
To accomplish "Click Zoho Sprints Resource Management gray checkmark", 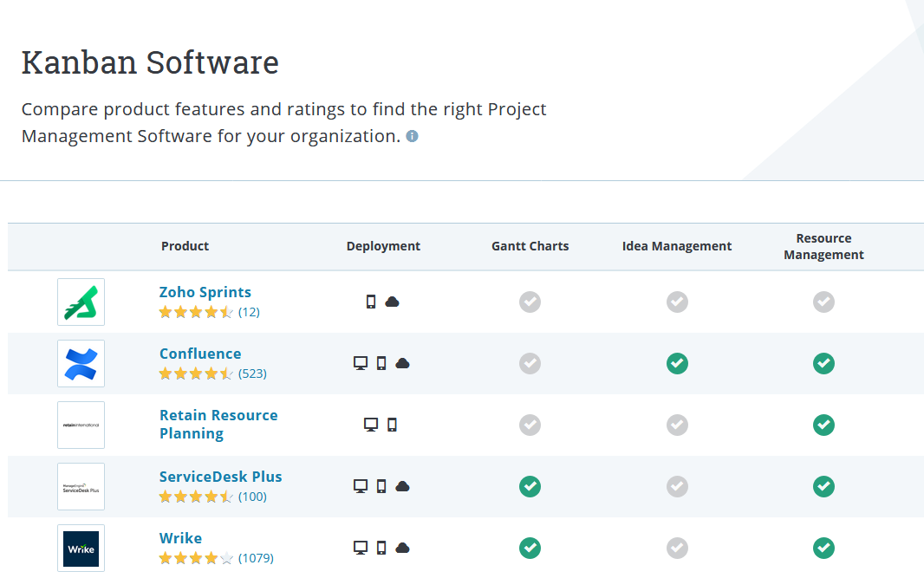I will pos(823,302).
